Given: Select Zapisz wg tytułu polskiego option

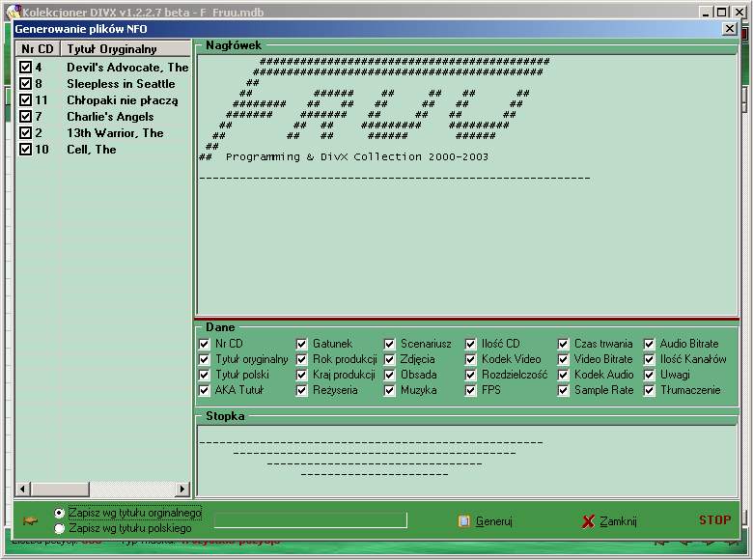Looking at the screenshot, I should 60,528.
